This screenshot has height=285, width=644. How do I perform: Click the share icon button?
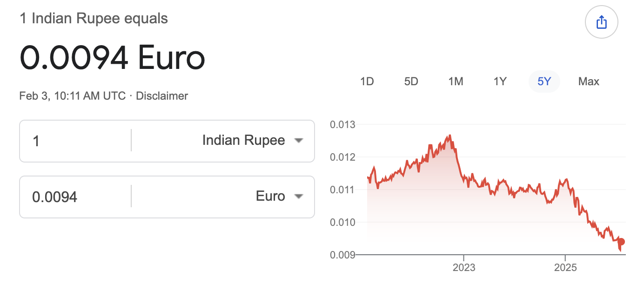(x=601, y=22)
